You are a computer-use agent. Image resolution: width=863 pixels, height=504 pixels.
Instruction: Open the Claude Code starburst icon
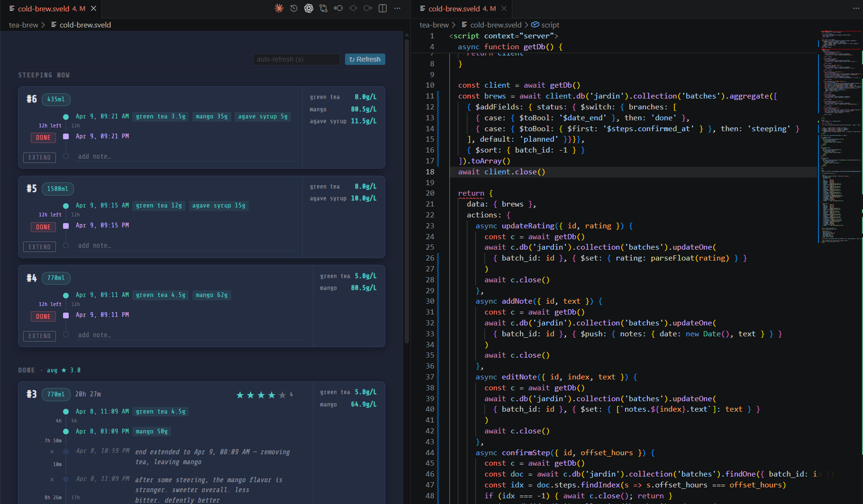(x=279, y=8)
